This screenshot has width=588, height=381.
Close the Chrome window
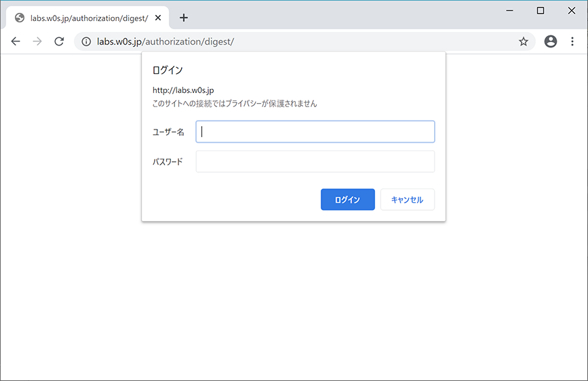(x=571, y=10)
